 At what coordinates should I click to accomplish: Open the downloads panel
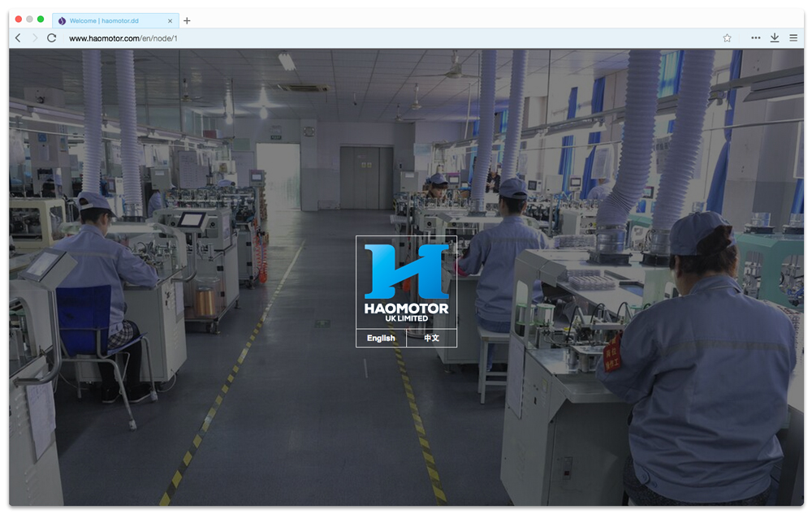774,38
